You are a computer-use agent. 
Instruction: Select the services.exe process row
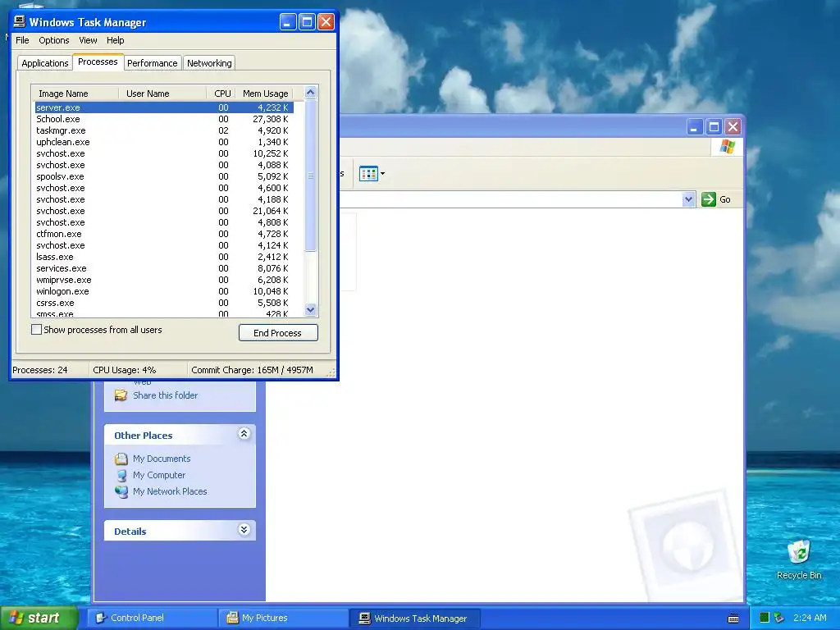click(x=163, y=268)
